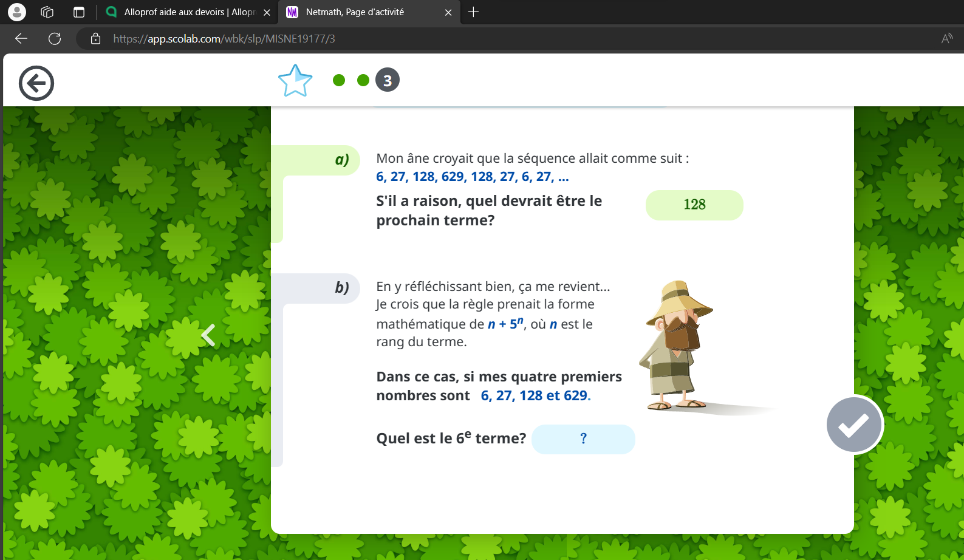This screenshot has width=964, height=560.
Task: Click the read aloud icon in address bar
Action: coord(946,39)
